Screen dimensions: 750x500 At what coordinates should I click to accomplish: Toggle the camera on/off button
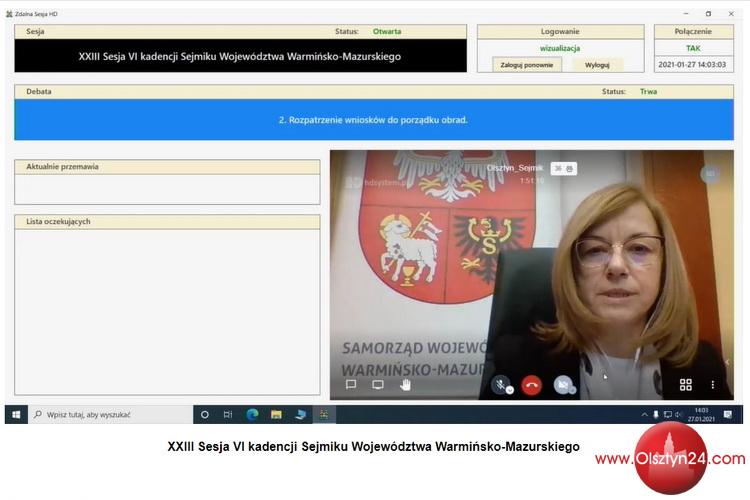coord(562,384)
